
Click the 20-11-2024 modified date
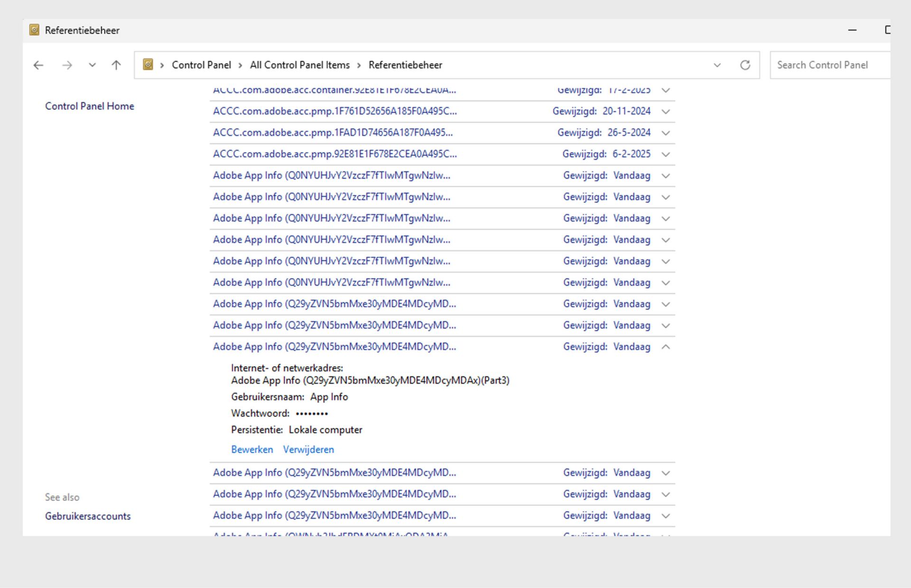[x=626, y=111]
